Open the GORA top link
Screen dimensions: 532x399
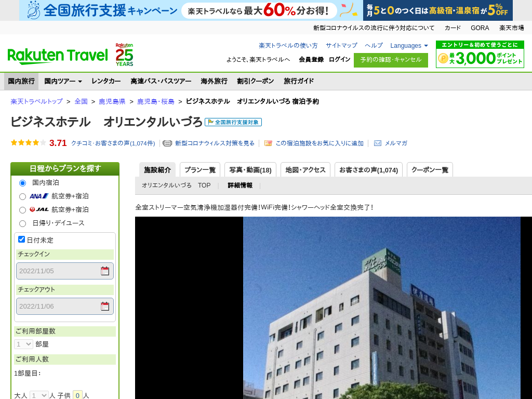[x=480, y=28]
